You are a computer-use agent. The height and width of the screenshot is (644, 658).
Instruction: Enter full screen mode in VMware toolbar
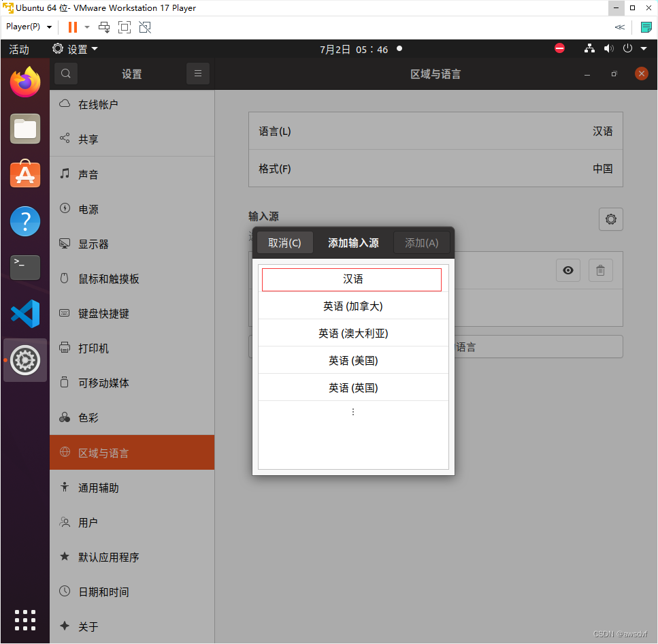pyautogui.click(x=125, y=27)
